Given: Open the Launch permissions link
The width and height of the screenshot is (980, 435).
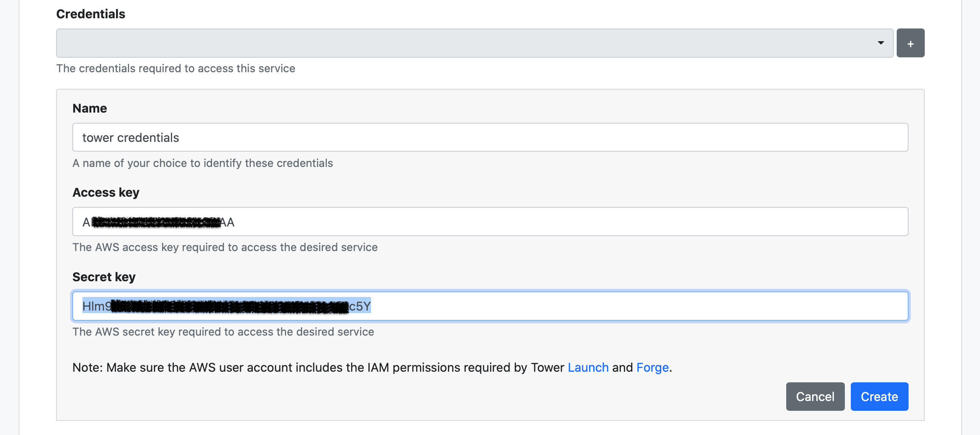Looking at the screenshot, I should pos(588,367).
